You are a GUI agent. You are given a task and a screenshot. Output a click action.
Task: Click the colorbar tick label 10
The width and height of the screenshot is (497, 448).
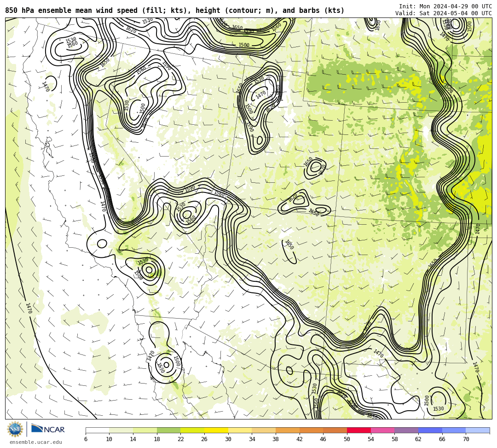coord(110,439)
